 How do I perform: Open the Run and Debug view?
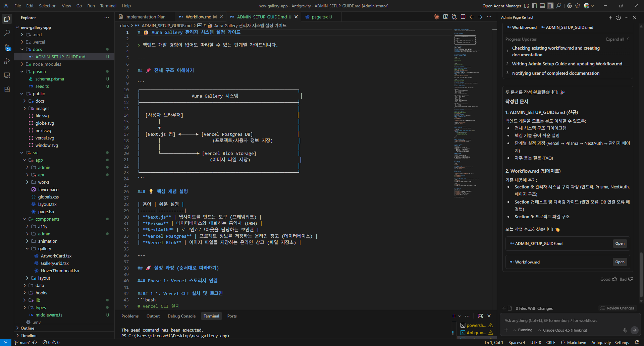(7, 61)
